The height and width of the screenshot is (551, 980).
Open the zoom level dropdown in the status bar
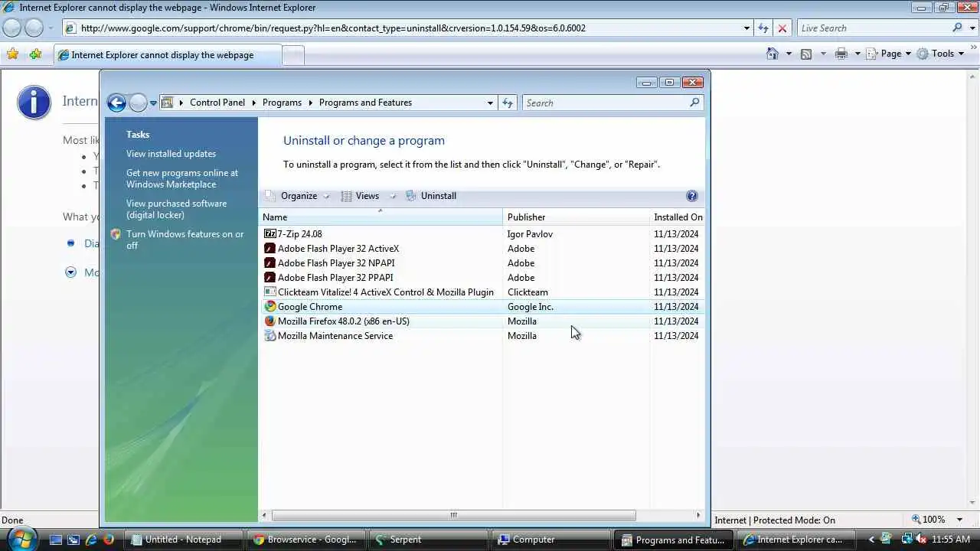pos(959,520)
